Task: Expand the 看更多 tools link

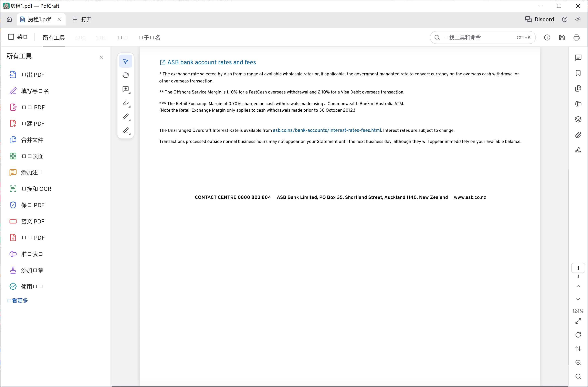Action: coord(18,300)
